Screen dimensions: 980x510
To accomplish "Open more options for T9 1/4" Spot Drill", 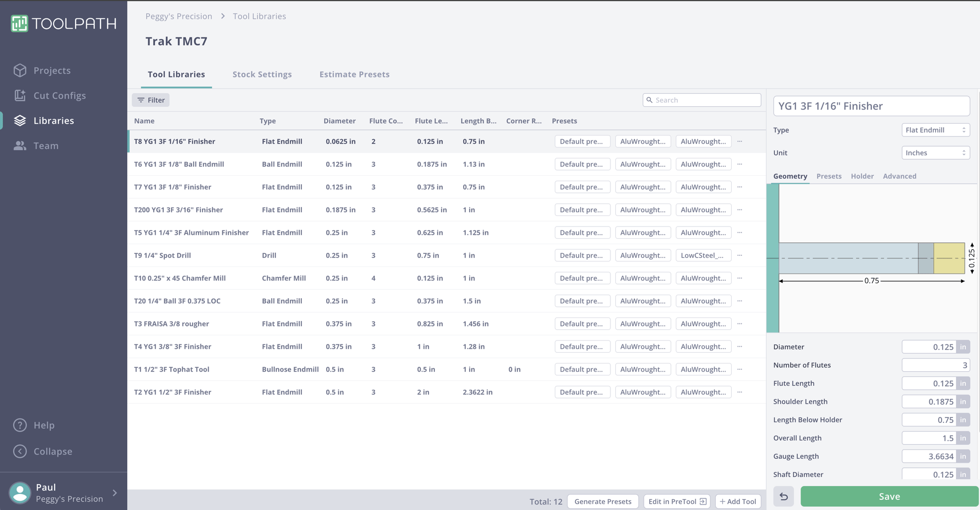I will click(x=740, y=255).
